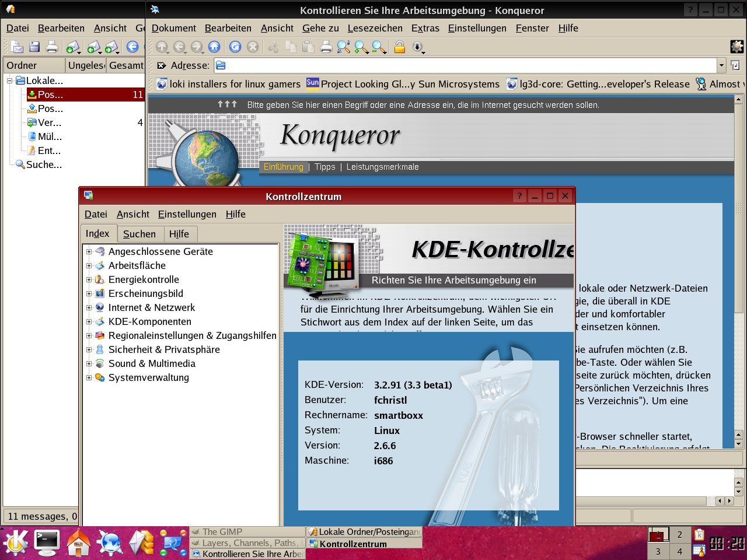
Task: Launch the mail client icon in the panel
Action: 141,543
